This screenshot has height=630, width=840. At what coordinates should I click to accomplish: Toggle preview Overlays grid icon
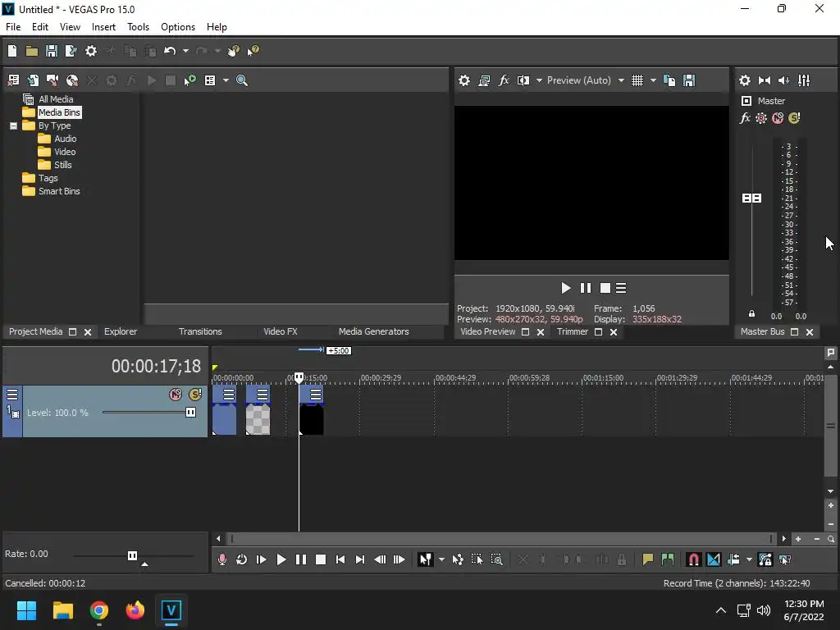(637, 80)
